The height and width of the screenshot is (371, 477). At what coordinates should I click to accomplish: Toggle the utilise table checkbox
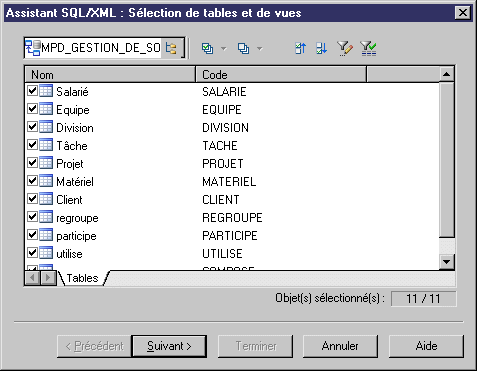point(32,253)
